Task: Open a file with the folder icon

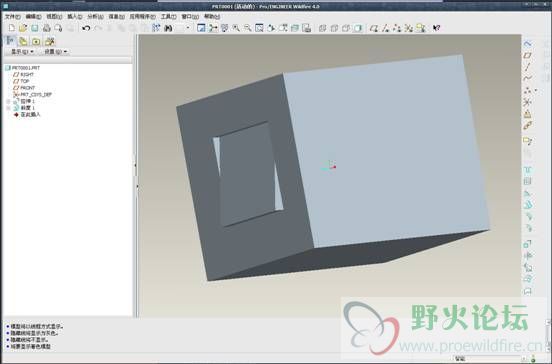Action: [23, 28]
